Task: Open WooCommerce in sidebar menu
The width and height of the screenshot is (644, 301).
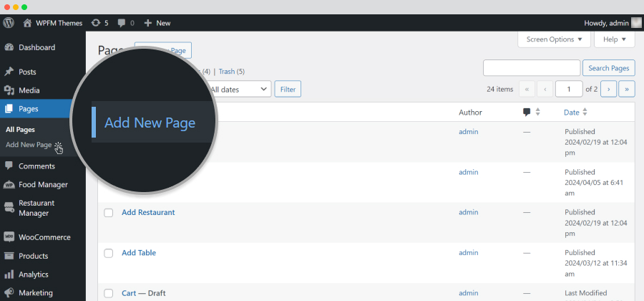Action: tap(44, 237)
